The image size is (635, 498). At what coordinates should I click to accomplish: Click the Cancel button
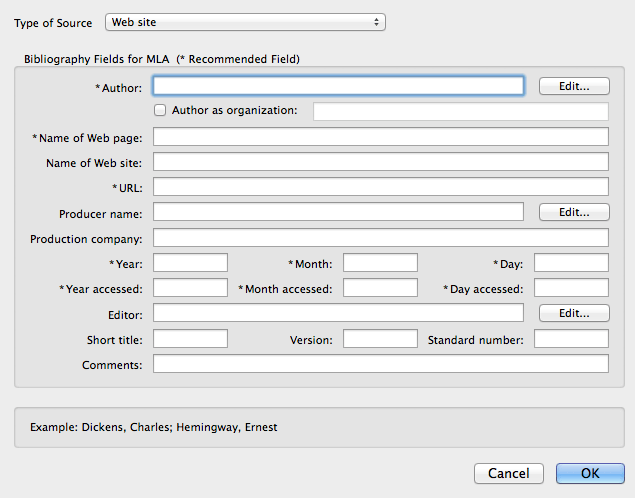click(x=508, y=473)
